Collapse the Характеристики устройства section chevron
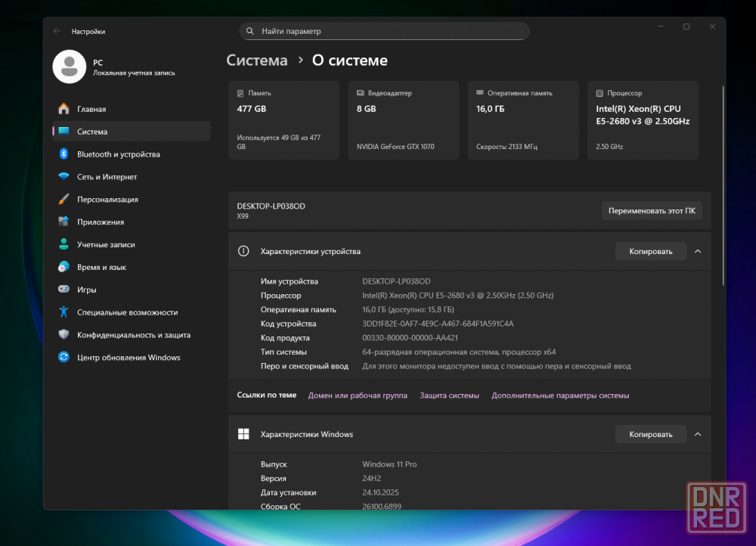The image size is (756, 546). [x=698, y=251]
